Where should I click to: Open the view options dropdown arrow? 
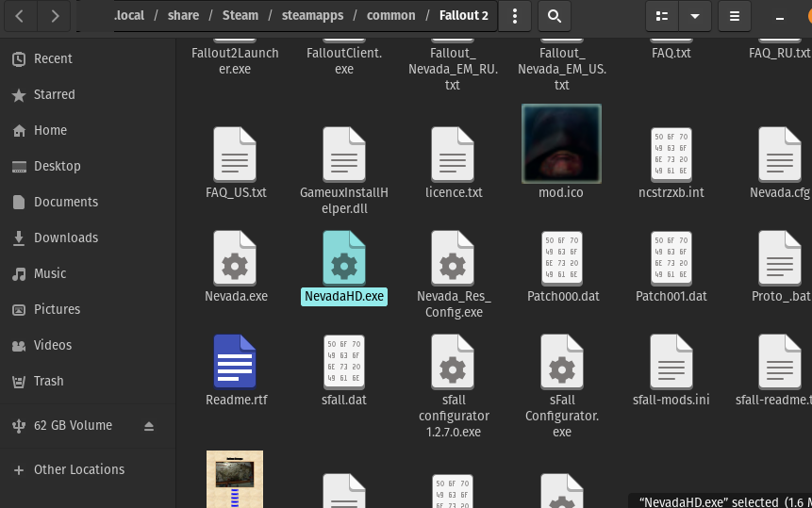695,16
